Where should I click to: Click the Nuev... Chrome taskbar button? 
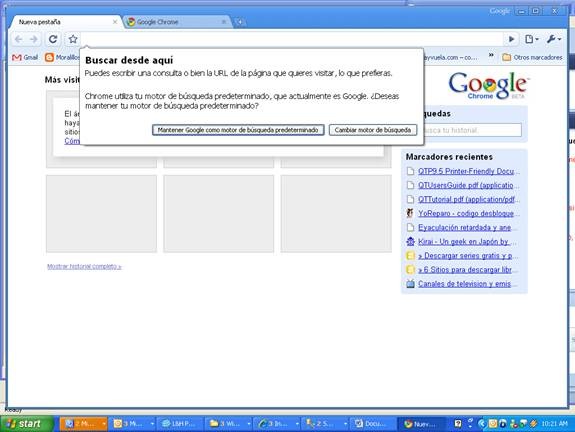click(x=422, y=424)
